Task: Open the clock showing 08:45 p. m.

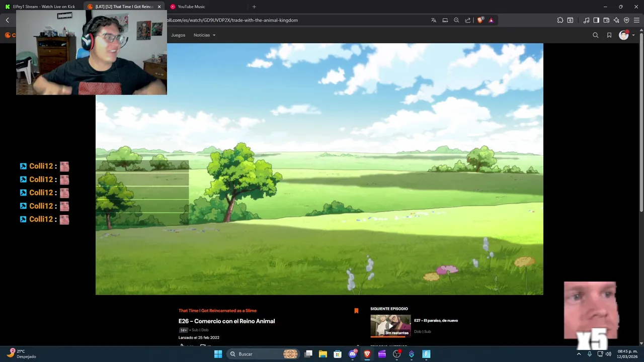Action: 627,354
